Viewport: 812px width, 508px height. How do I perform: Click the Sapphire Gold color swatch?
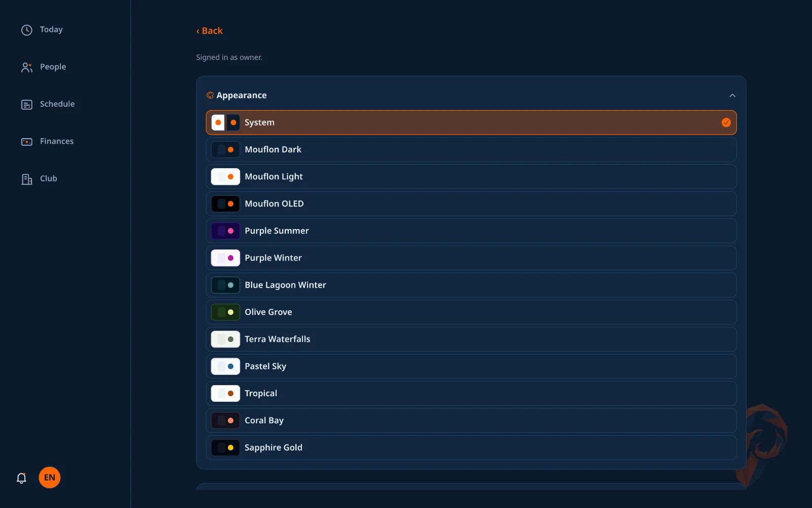pos(225,448)
